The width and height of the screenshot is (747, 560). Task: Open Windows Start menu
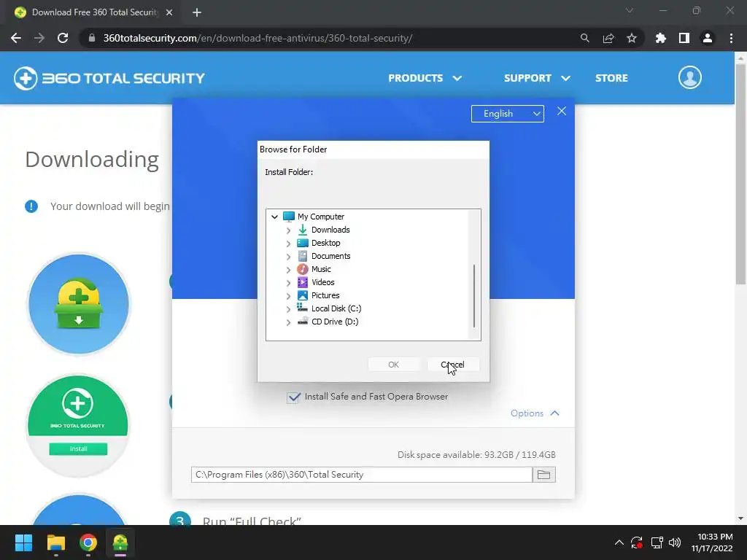point(23,542)
